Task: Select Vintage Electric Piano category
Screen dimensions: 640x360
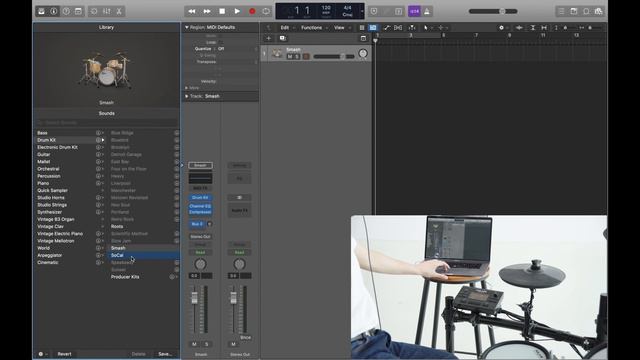Action: click(60, 234)
